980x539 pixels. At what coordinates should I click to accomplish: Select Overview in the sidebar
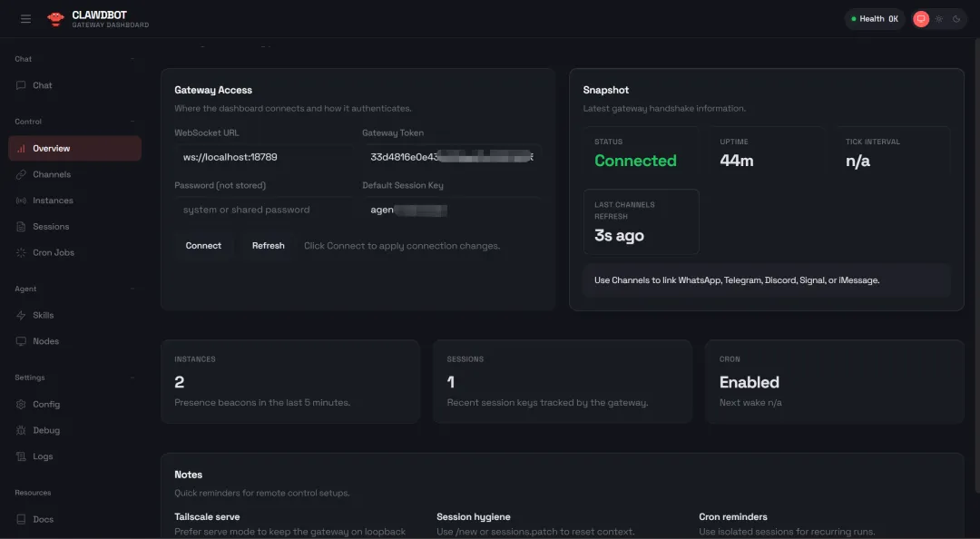pos(75,148)
